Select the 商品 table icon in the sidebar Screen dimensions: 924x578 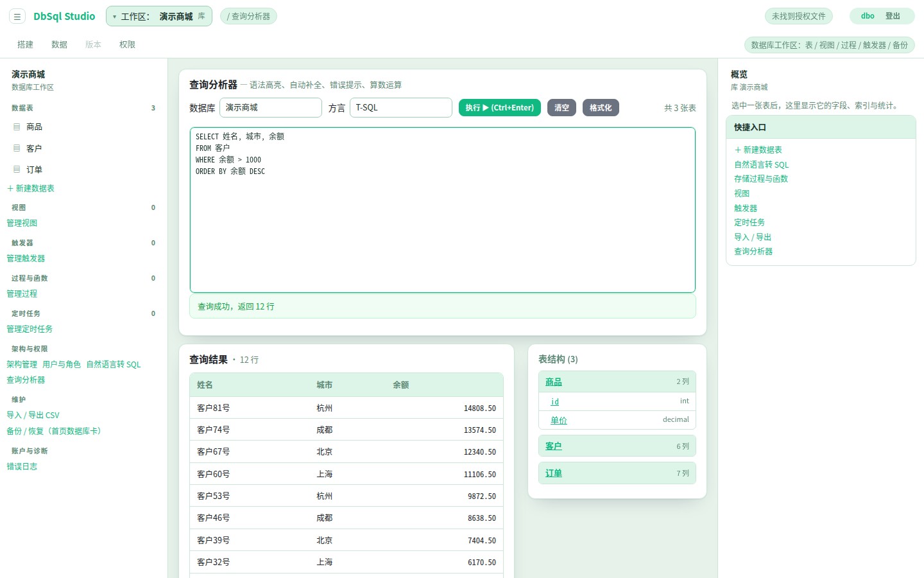[x=17, y=127]
